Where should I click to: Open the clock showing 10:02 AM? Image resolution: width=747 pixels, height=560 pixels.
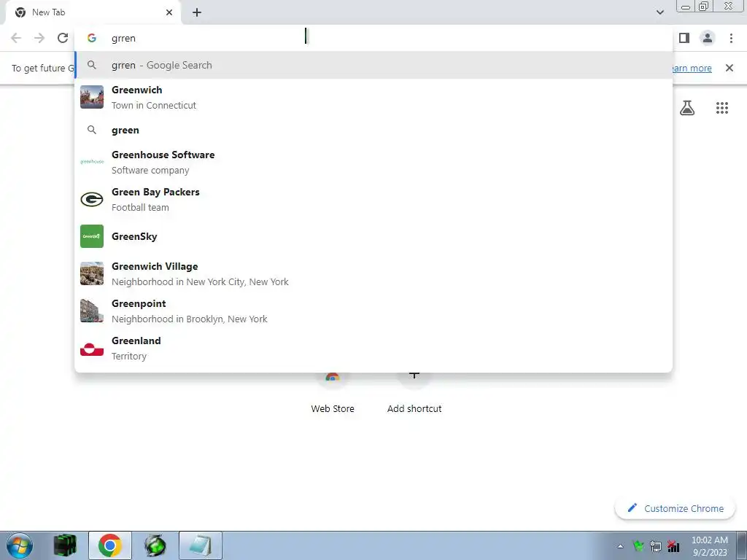coord(709,545)
